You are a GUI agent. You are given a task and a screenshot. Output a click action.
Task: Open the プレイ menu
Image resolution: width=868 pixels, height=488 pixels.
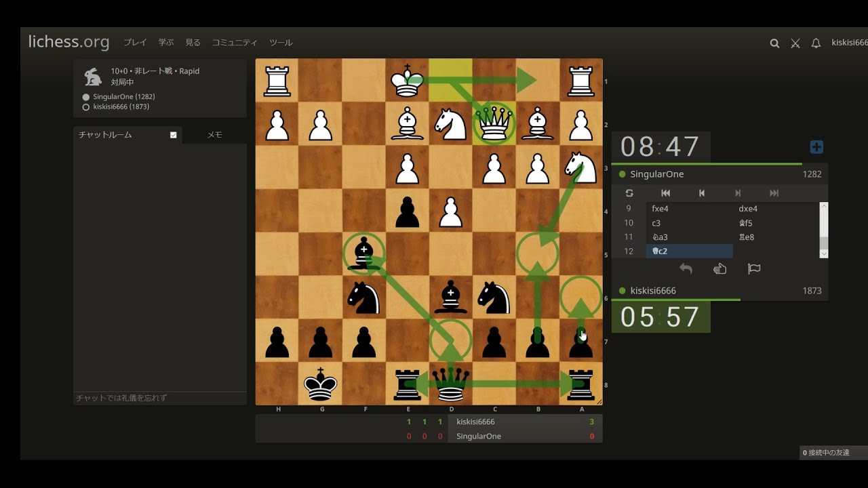(x=135, y=43)
